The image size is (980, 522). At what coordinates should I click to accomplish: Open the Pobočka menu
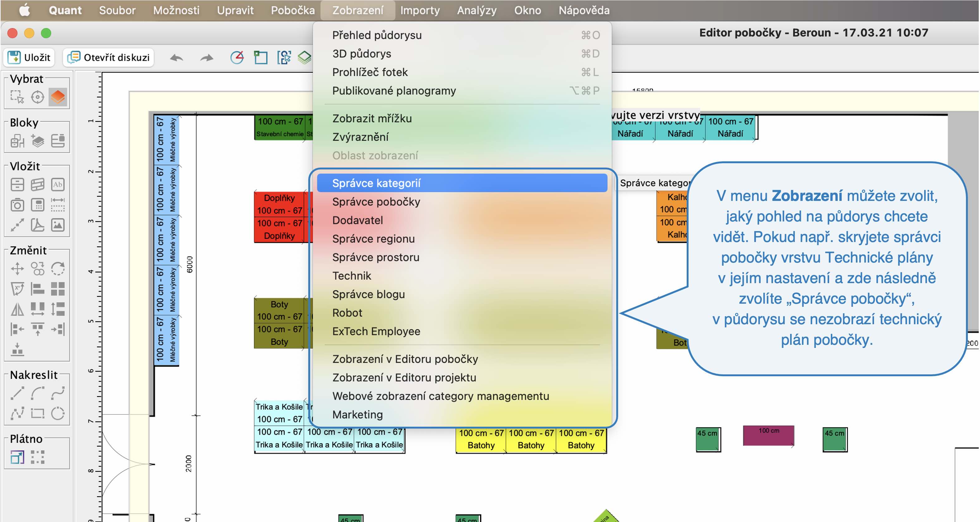point(293,10)
